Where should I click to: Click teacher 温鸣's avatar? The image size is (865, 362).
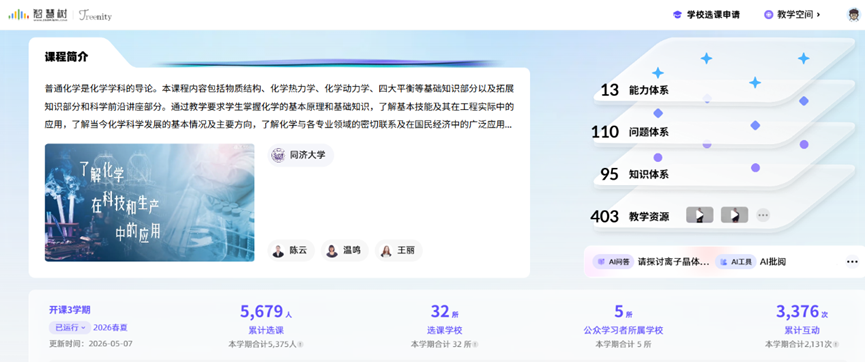tap(332, 251)
